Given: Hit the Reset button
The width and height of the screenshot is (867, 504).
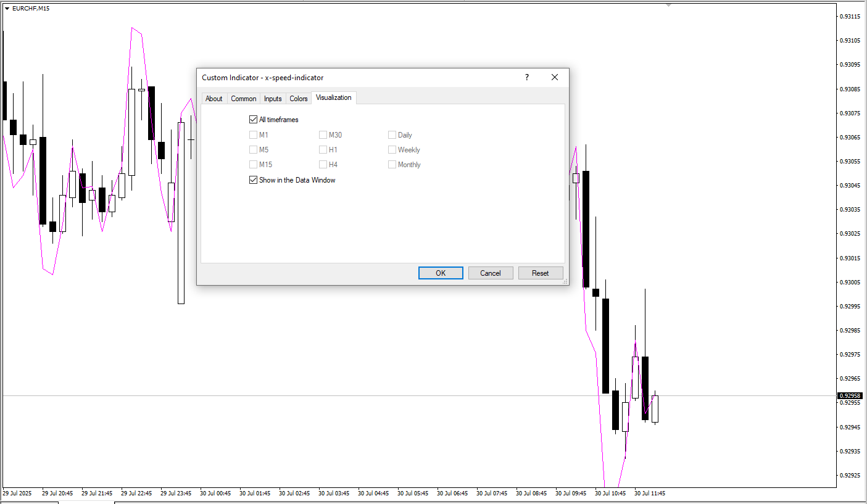Looking at the screenshot, I should click(540, 273).
